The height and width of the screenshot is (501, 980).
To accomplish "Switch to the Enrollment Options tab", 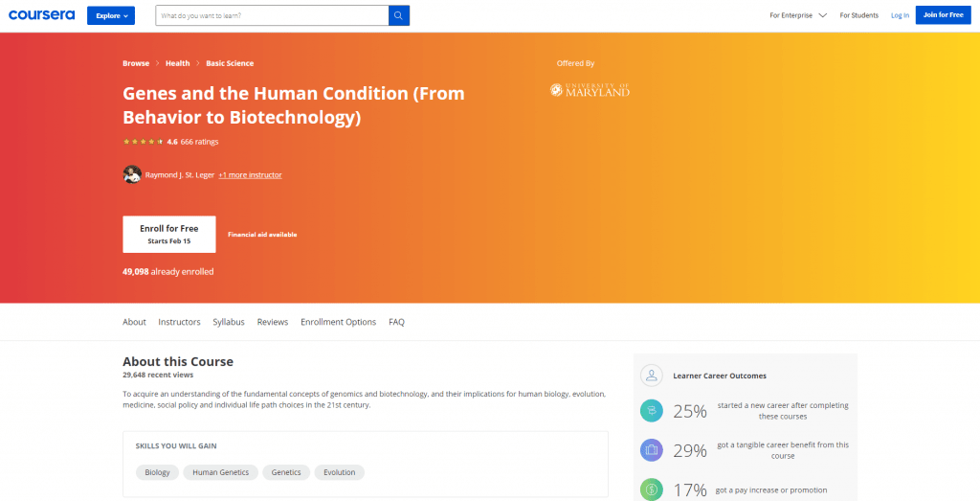I will [338, 322].
